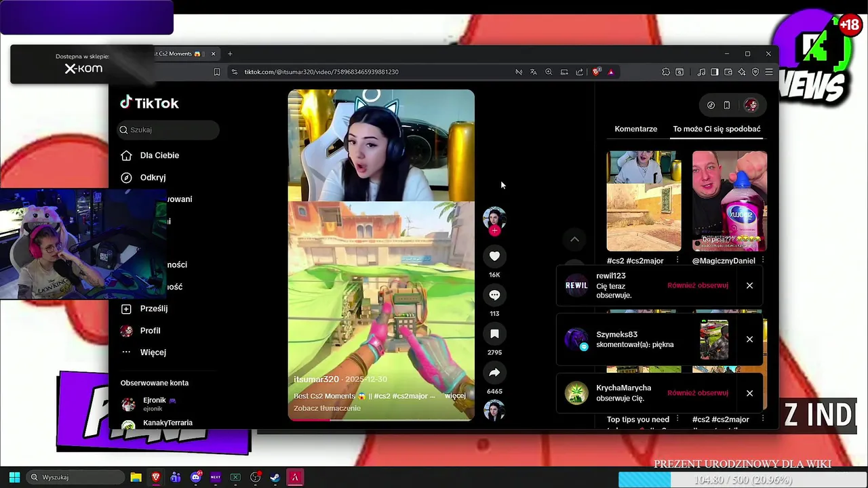Bookmark the video with 2795 saves
The height and width of the screenshot is (488, 868).
494,333
